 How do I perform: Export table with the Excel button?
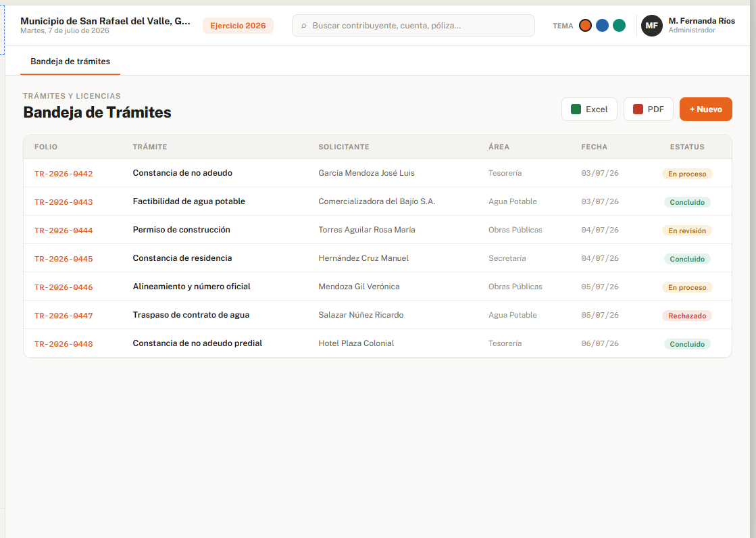coord(589,109)
